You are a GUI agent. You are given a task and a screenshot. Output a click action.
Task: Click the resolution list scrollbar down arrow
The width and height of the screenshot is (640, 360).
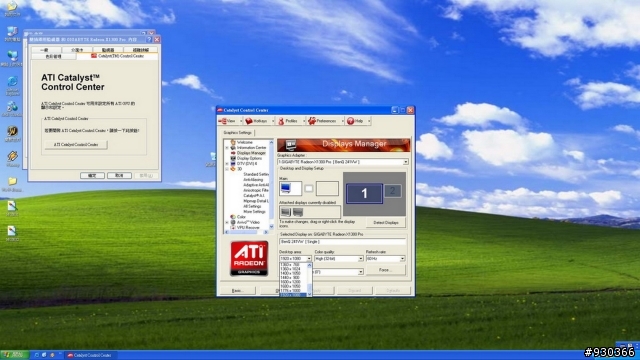[x=309, y=294]
